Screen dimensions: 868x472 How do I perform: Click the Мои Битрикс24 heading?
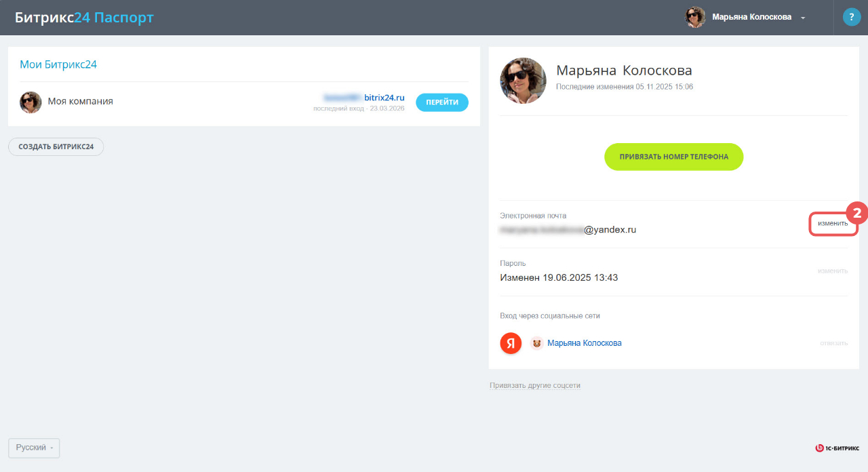point(58,64)
